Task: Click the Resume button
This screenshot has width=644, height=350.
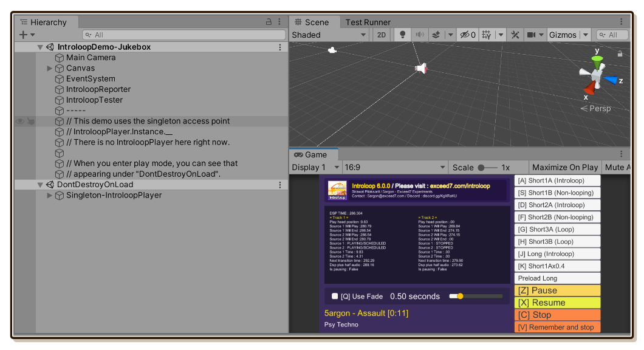Action: point(557,303)
